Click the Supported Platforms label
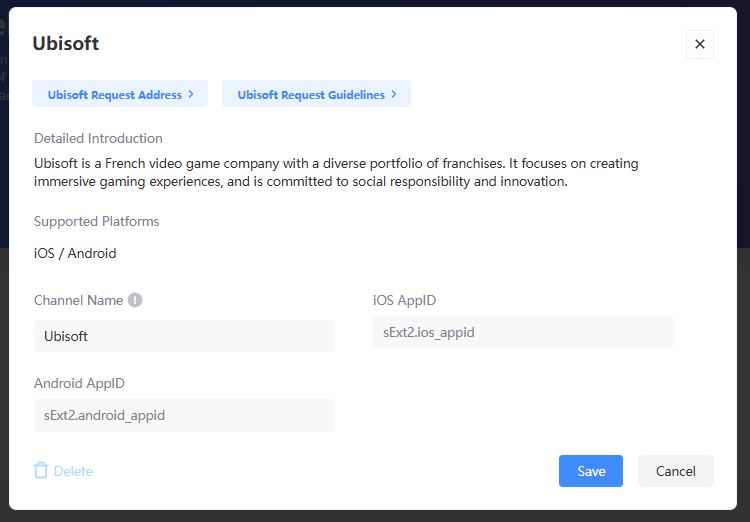 click(96, 221)
